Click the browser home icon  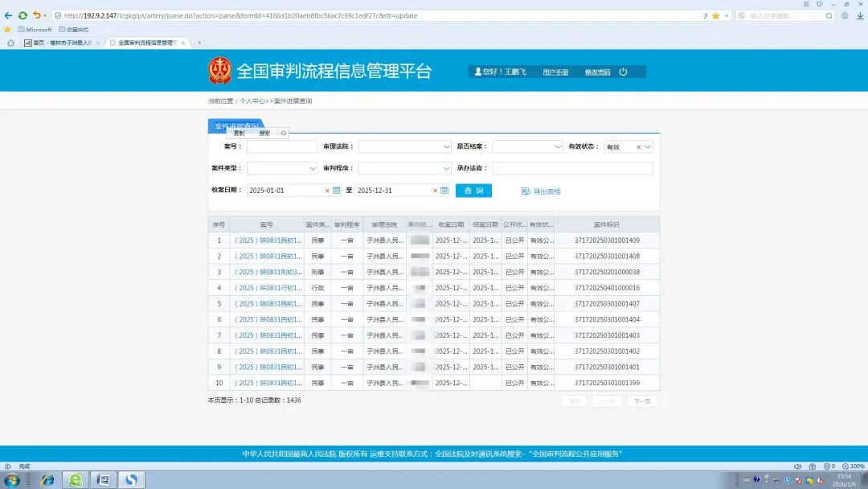(10, 43)
